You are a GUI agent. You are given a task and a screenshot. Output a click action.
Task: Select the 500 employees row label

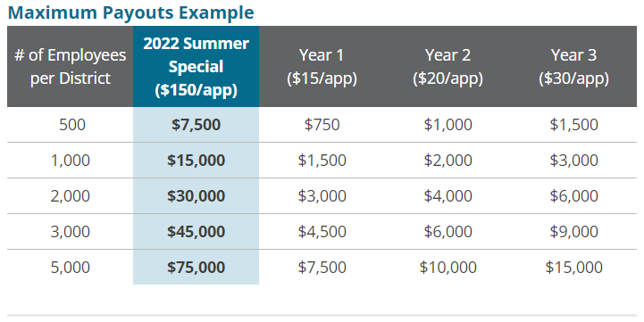click(71, 125)
